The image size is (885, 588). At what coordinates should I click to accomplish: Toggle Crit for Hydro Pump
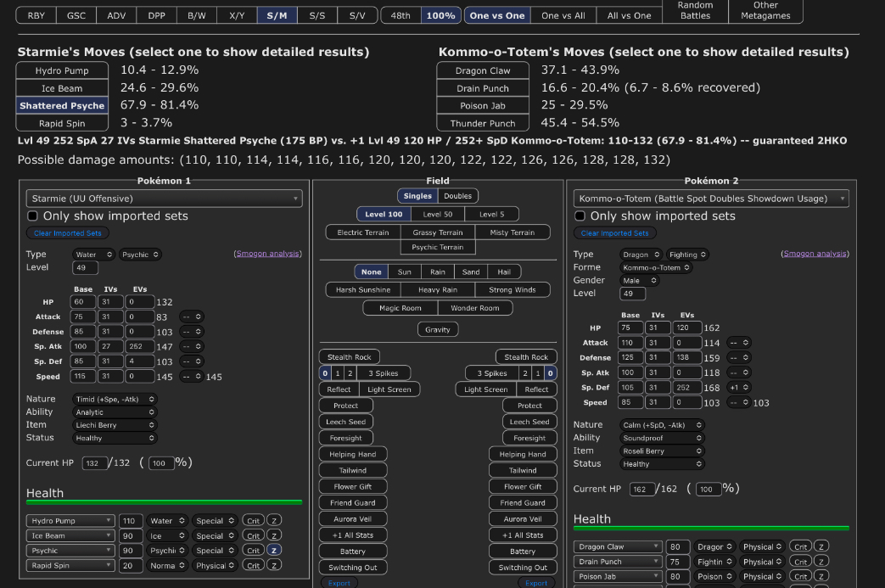[x=254, y=520]
